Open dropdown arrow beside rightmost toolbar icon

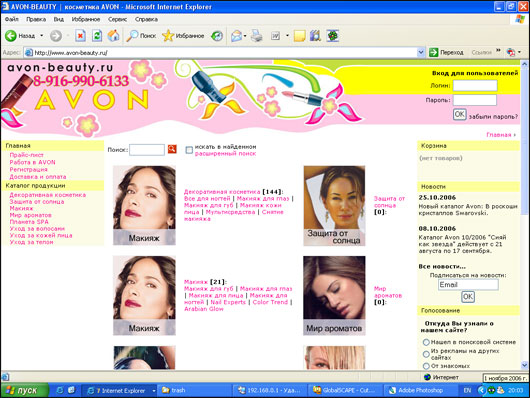(520, 52)
